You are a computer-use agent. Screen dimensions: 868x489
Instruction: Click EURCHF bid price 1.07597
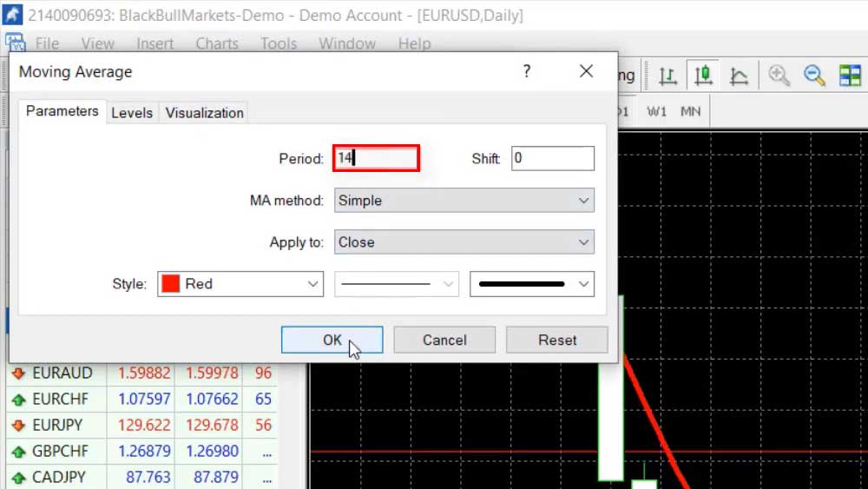[144, 400]
